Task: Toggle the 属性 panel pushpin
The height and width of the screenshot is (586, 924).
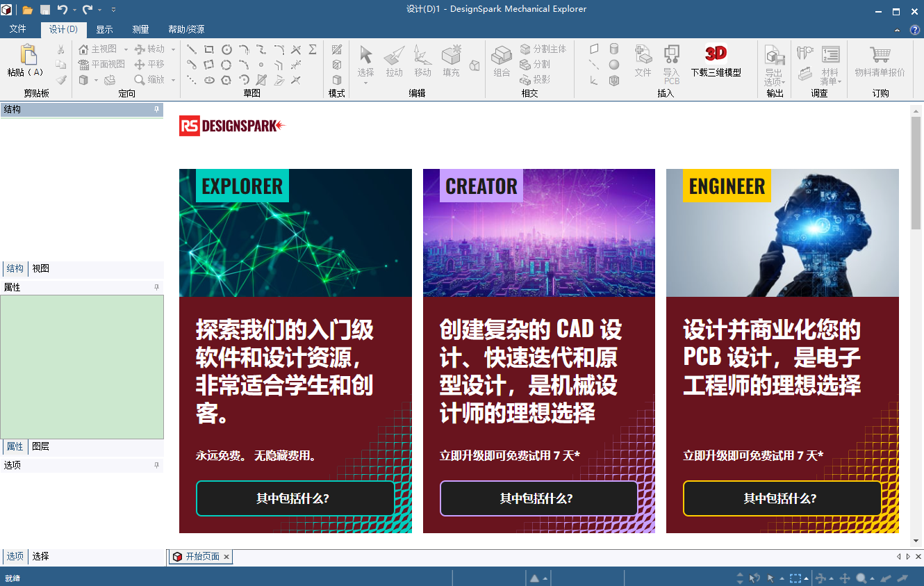Action: tap(156, 287)
